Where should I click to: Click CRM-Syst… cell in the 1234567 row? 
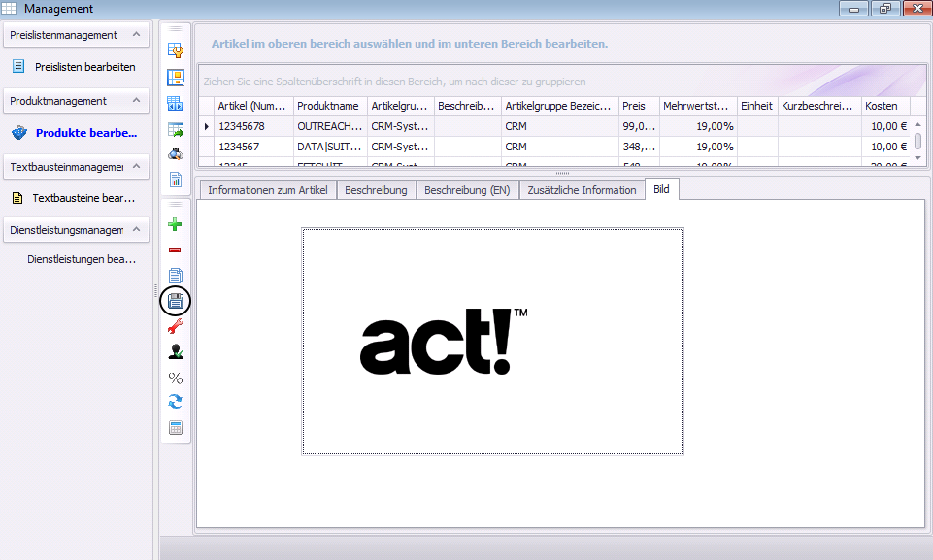point(400,147)
